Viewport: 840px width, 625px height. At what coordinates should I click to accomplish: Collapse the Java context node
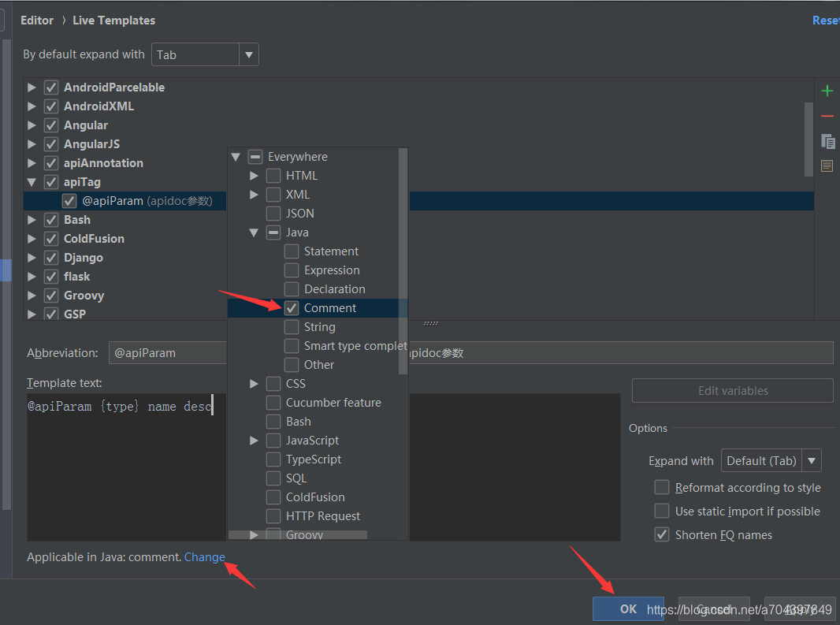(254, 233)
